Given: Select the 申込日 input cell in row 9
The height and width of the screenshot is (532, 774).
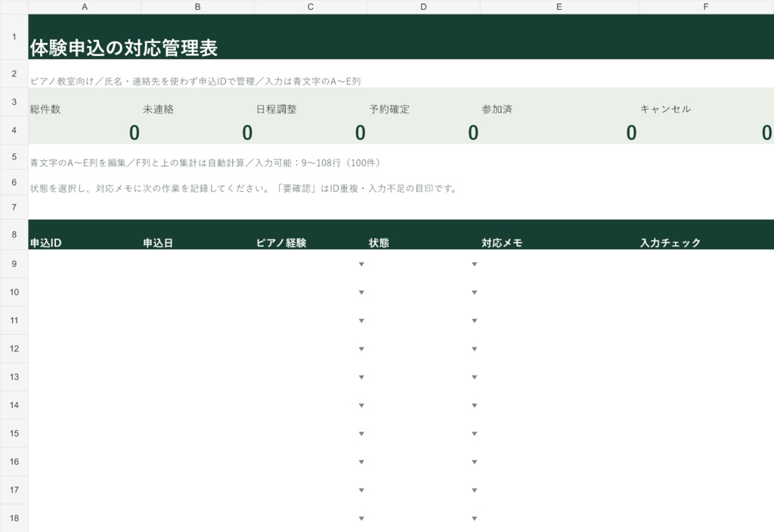Looking at the screenshot, I should tap(197, 264).
